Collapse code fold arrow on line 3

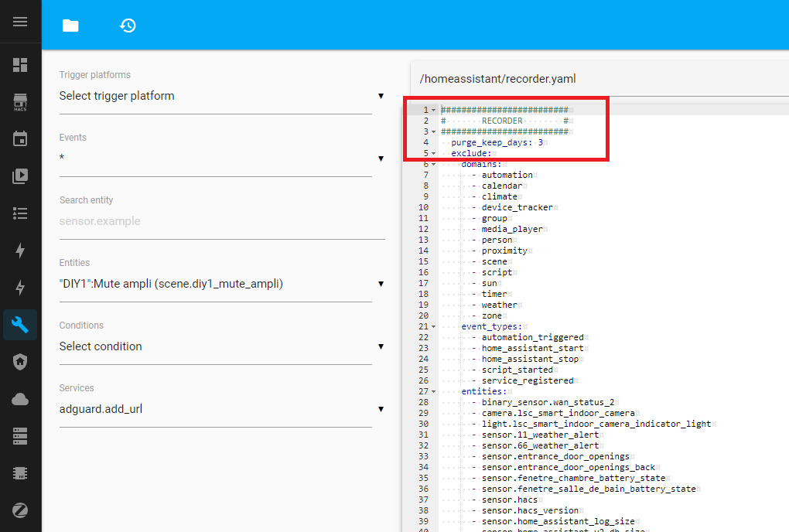tap(433, 131)
